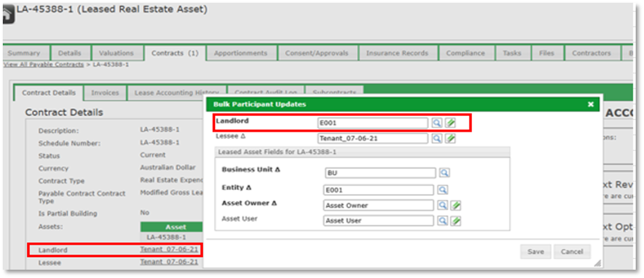Click the home icon beside asset title
The height and width of the screenshot is (278, 644).
click(8, 14)
